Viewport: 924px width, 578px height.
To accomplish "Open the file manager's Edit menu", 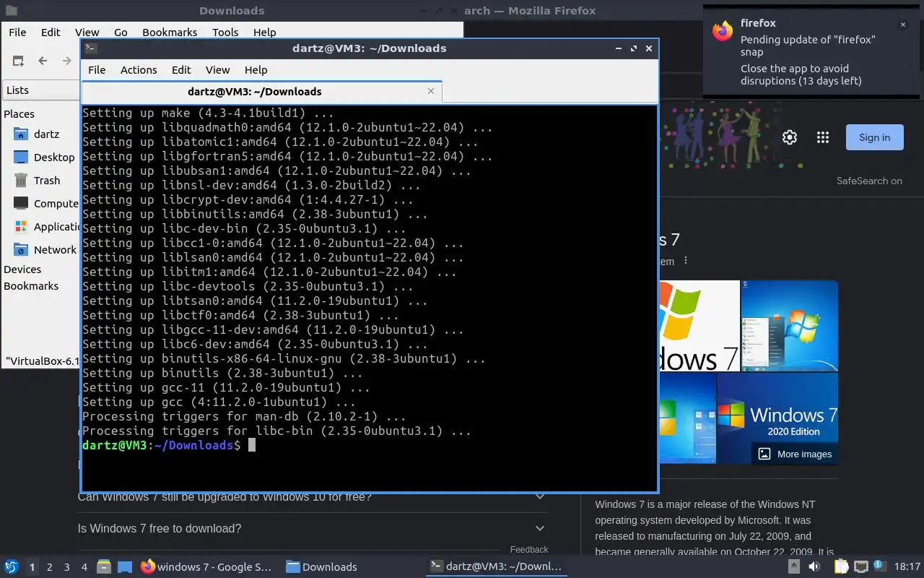I will [51, 32].
